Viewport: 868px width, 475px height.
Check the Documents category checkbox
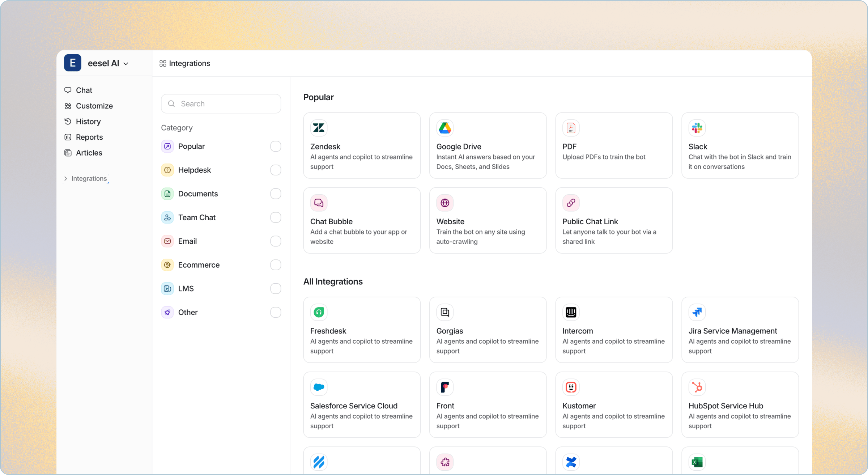point(276,194)
